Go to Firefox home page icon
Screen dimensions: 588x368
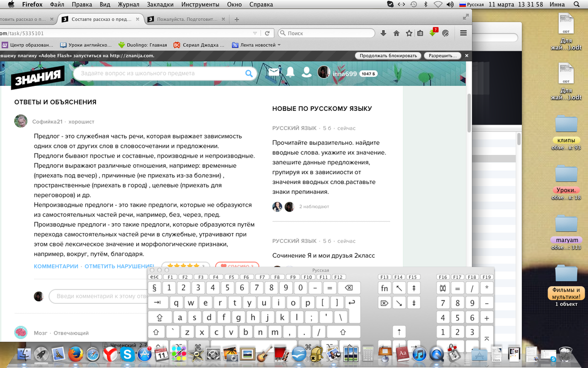pyautogui.click(x=396, y=33)
